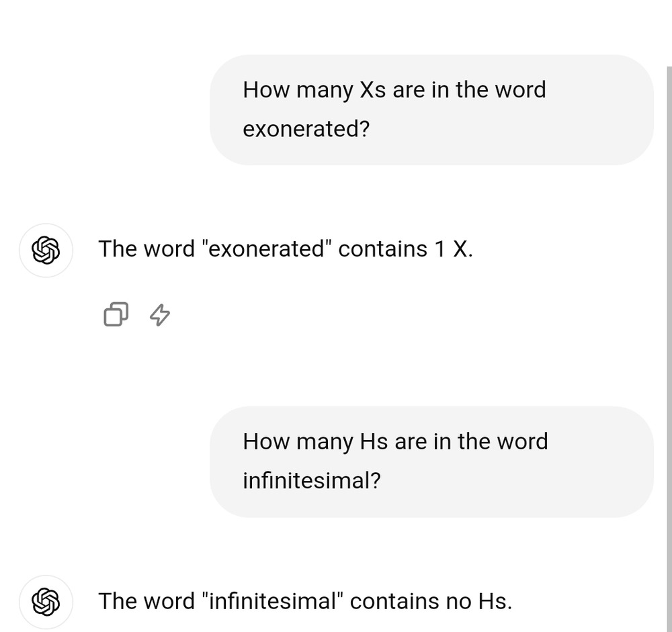The height and width of the screenshot is (632, 672).
Task: Click the word 'infinitesimal?' in the second question
Action: (x=312, y=481)
